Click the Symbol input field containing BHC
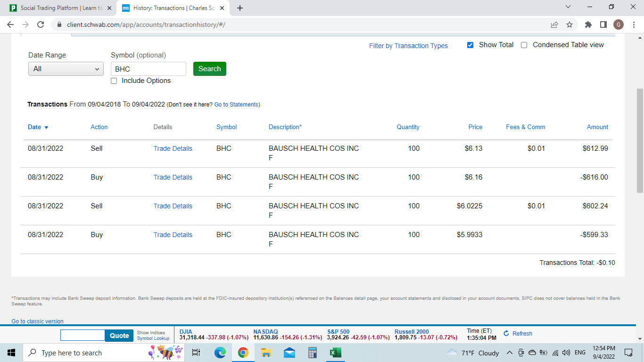 coord(149,69)
